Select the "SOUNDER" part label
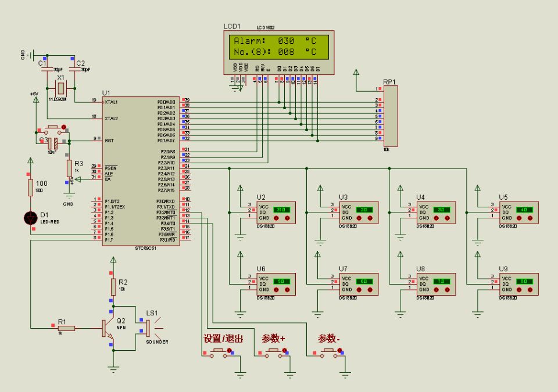Image resolution: width=558 pixels, height=392 pixels. 157,342
